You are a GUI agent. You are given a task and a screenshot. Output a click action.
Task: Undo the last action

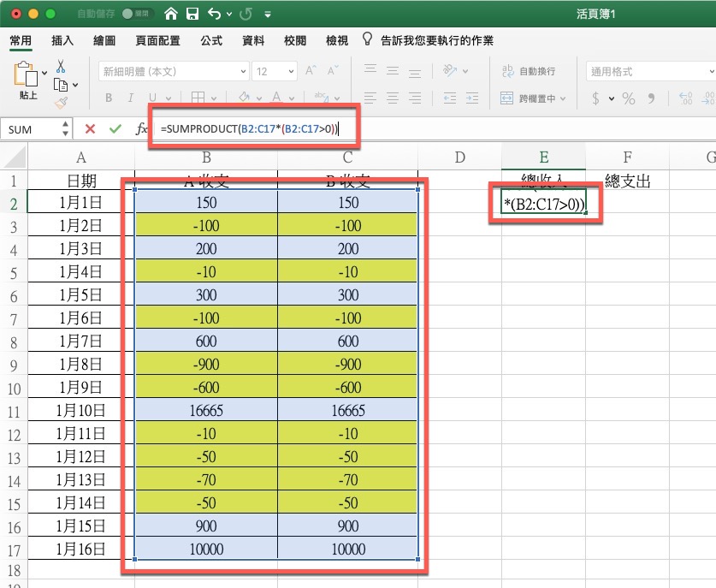[x=214, y=14]
